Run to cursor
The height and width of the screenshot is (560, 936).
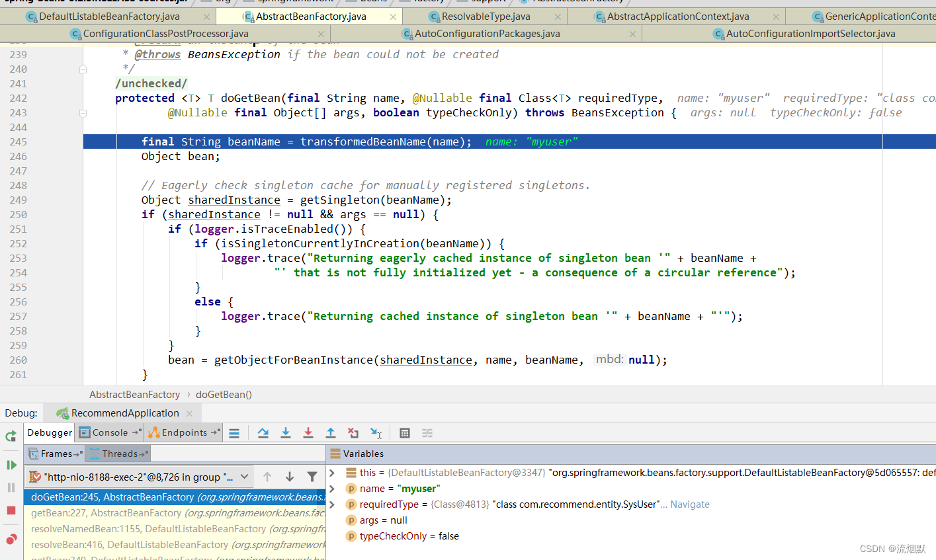point(376,433)
